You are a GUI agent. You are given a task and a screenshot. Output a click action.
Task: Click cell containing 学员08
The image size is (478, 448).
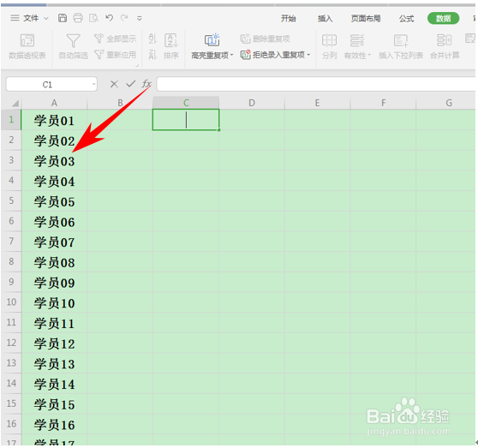point(54,262)
